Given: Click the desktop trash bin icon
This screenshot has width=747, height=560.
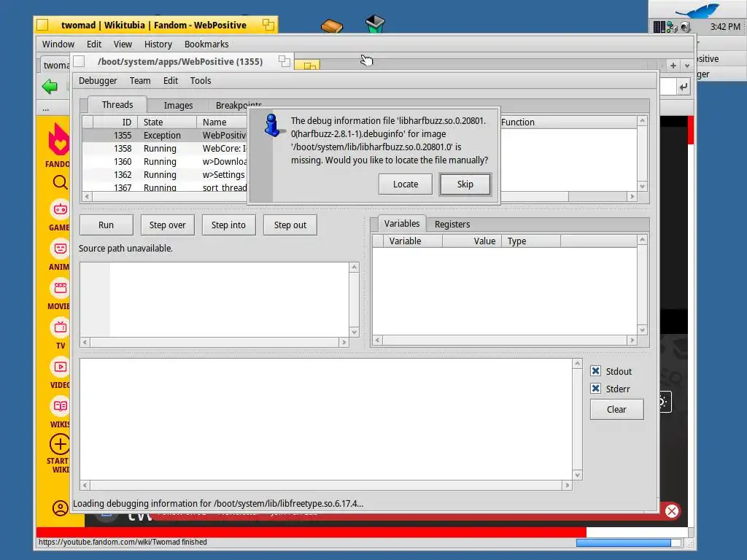Looking at the screenshot, I should (375, 24).
